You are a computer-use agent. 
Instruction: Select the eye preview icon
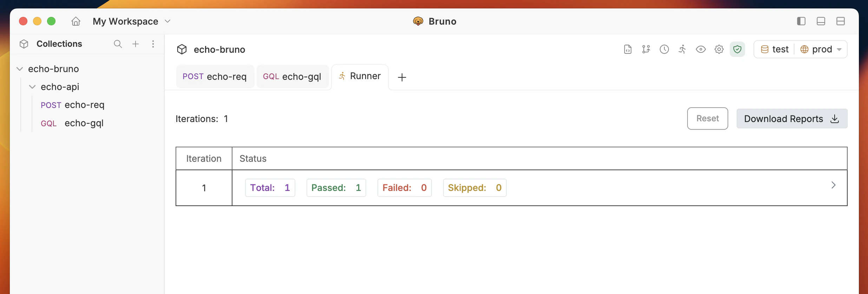click(x=701, y=49)
